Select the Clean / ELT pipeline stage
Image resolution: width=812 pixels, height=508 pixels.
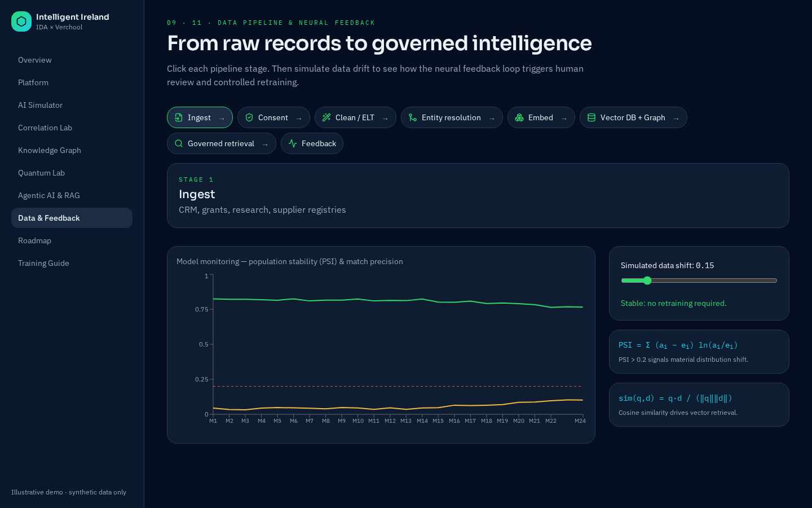(x=355, y=117)
